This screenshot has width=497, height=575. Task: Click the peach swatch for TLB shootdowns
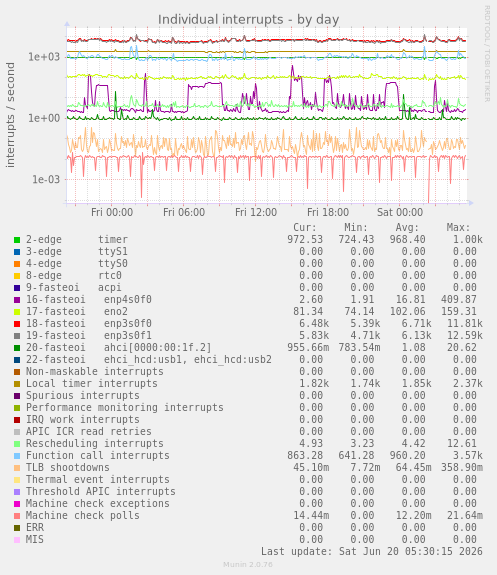click(17, 468)
